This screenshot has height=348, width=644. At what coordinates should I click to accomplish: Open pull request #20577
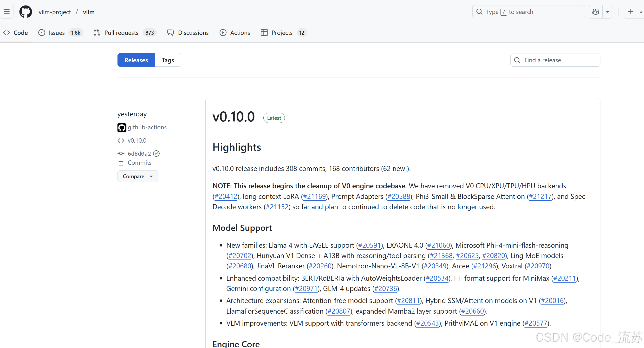pyautogui.click(x=536, y=323)
